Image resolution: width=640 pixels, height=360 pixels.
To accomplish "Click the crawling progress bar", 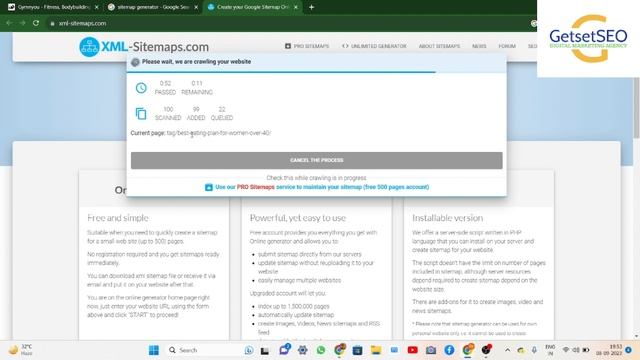I will (x=317, y=72).
